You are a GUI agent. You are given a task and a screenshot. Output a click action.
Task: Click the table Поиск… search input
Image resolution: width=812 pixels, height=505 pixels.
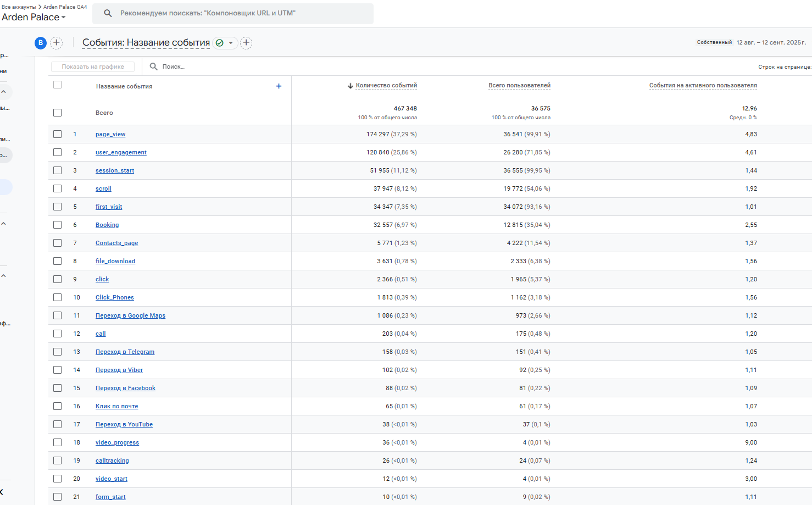(174, 66)
